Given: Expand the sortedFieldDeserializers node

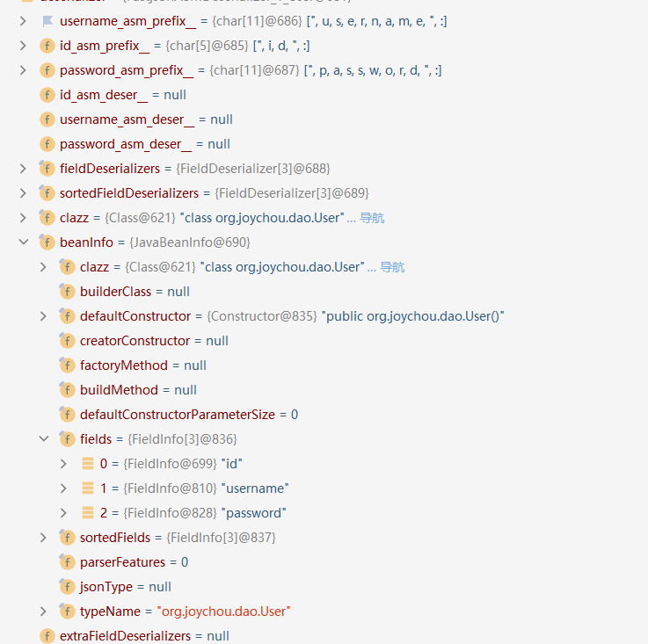Looking at the screenshot, I should 23,192.
